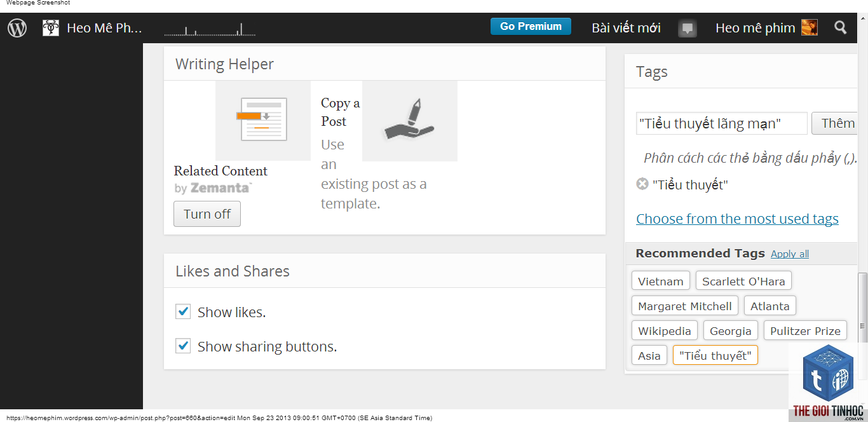Add the Atlanta recommended tag

(770, 306)
